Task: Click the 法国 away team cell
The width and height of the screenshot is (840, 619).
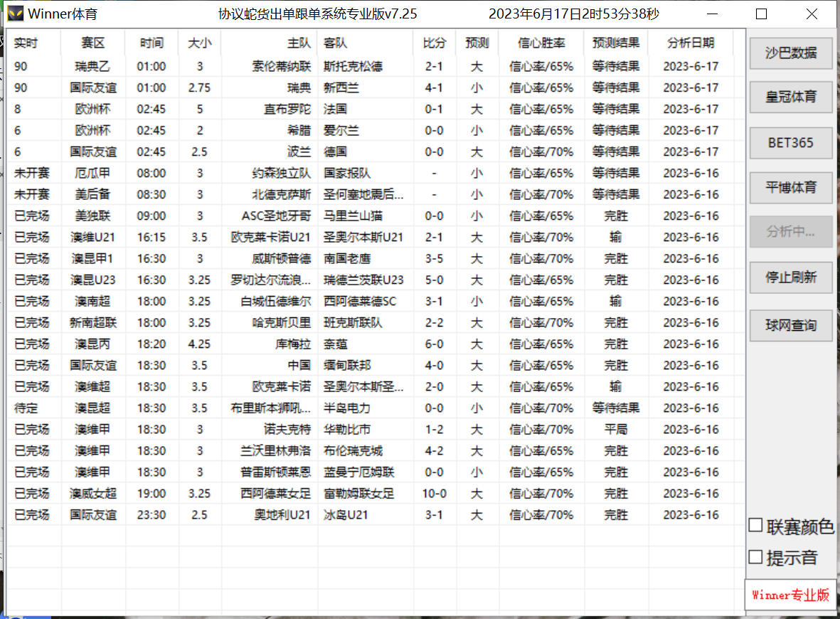Action: pyautogui.click(x=335, y=110)
